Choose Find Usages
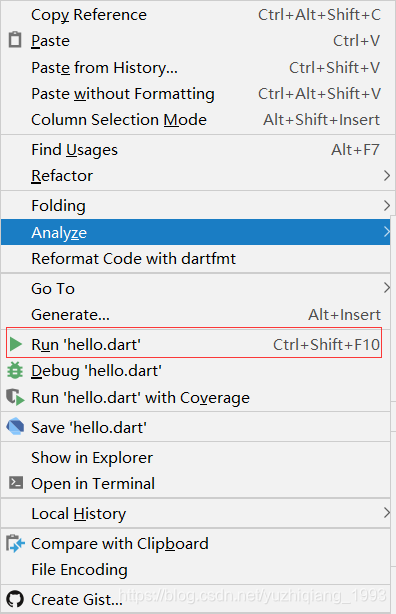The height and width of the screenshot is (614, 396). [198, 150]
